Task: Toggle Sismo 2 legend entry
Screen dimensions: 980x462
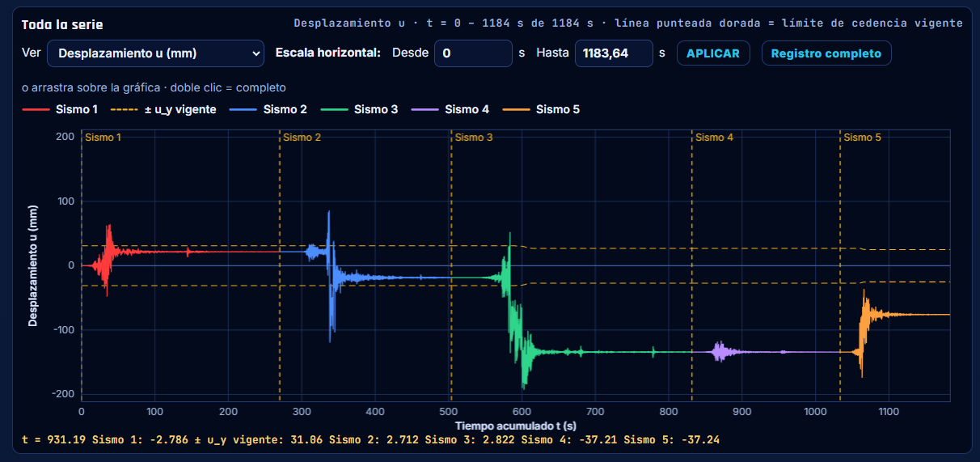Action: [x=268, y=109]
